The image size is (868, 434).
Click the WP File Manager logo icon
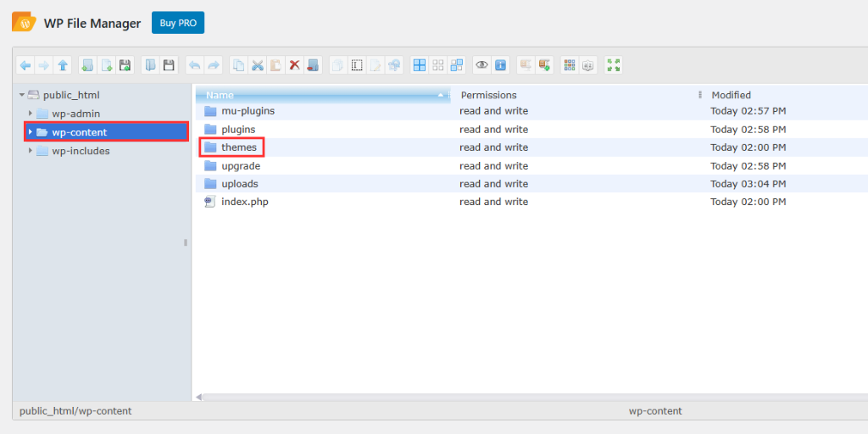click(x=24, y=23)
